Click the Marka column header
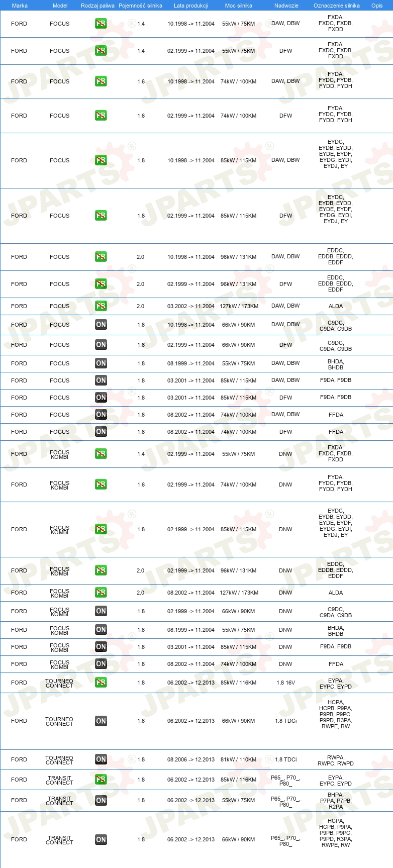Screen dimensions: 393x868 click(x=20, y=6)
